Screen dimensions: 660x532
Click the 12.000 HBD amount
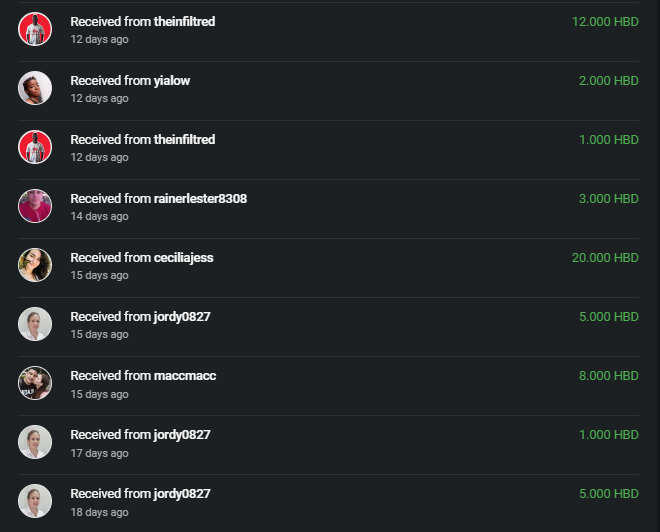click(605, 22)
